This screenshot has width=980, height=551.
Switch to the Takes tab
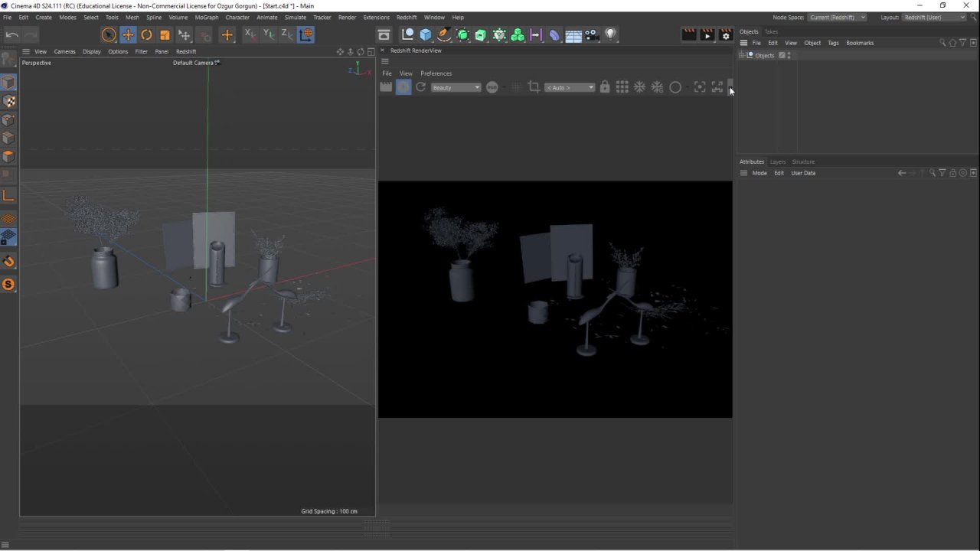(771, 31)
